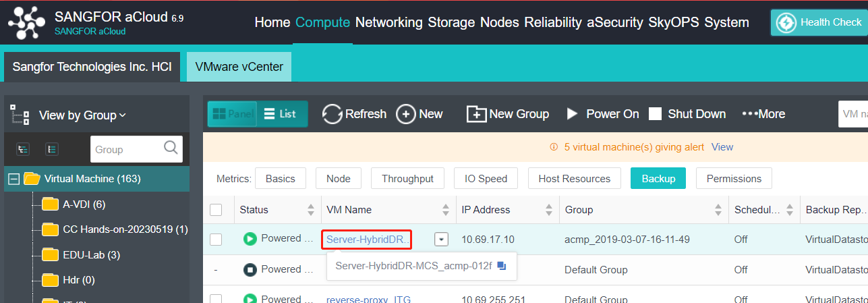Click the Power On button
Viewport: 868px width, 303px height.
pyautogui.click(x=602, y=114)
